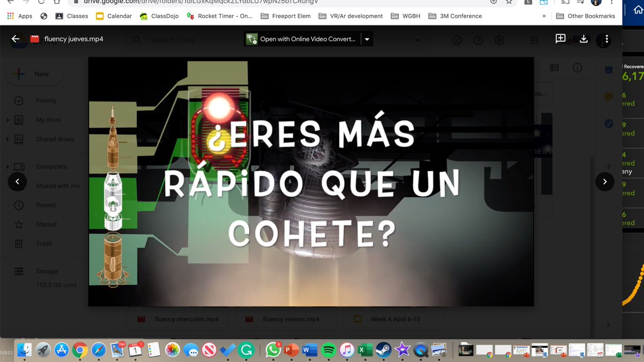This screenshot has height=362, width=644.
Task: Open the VR/Ar development bookmark folder
Action: click(351, 16)
